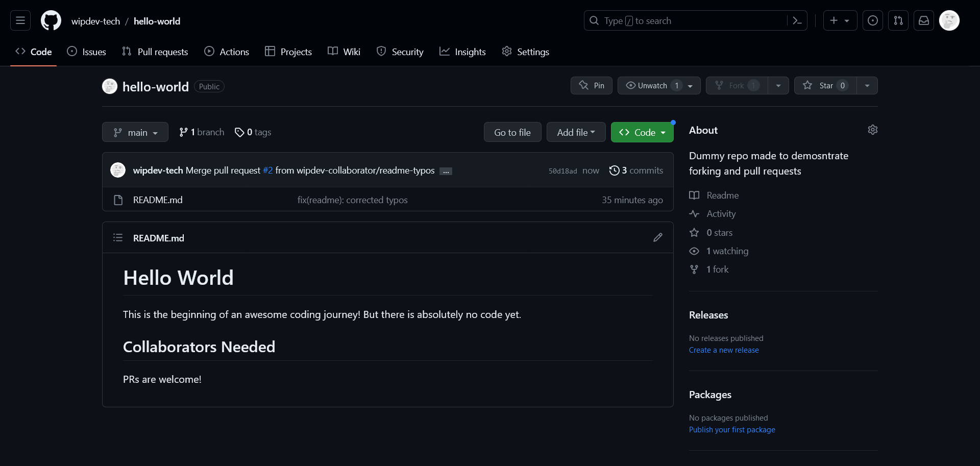This screenshot has width=980, height=466.
Task: Open the hamburger navigation menu
Action: [20, 20]
